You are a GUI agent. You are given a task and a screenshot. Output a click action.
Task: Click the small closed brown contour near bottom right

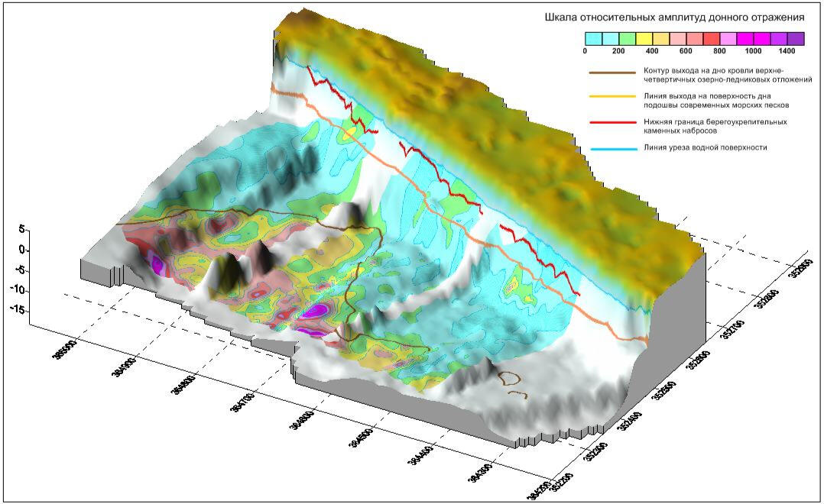point(508,378)
